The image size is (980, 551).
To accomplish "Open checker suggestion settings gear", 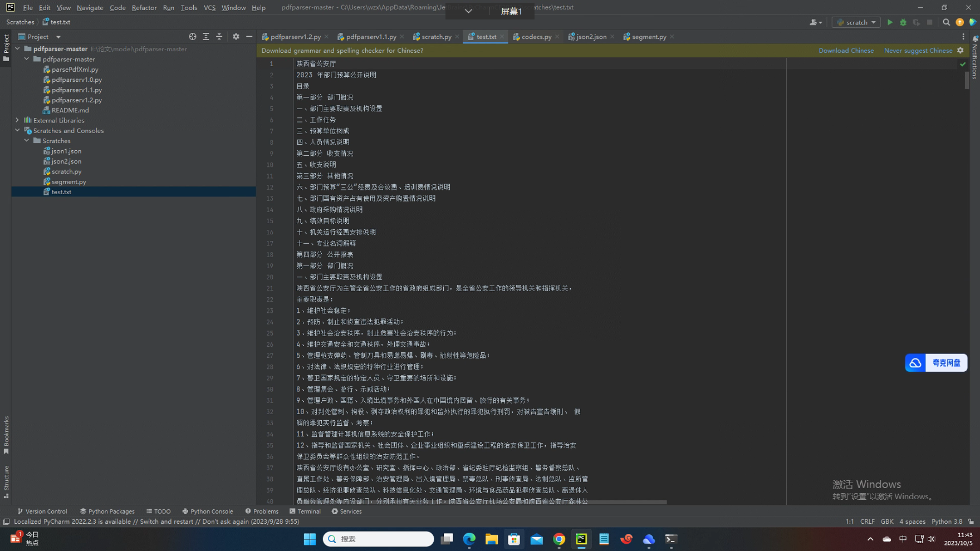I will tap(961, 50).
